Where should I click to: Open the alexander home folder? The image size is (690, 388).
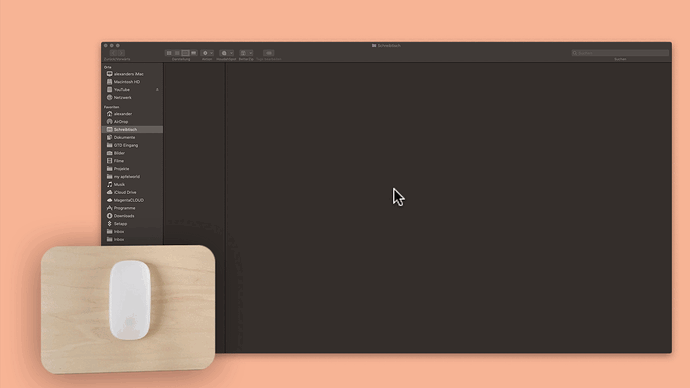tap(132, 114)
